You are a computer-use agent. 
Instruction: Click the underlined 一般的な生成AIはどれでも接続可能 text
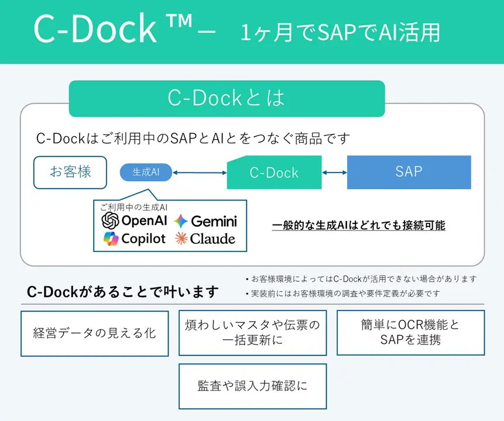358,225
